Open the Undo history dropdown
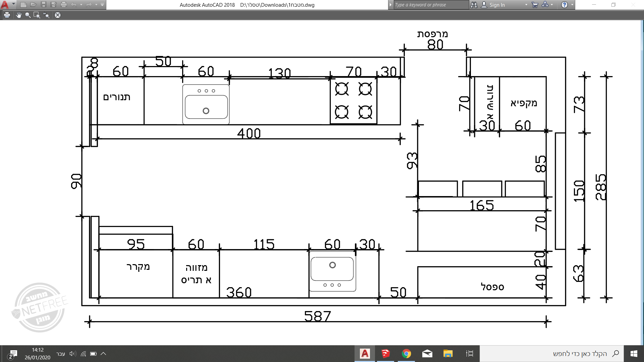This screenshot has width=644, height=362. point(81,5)
